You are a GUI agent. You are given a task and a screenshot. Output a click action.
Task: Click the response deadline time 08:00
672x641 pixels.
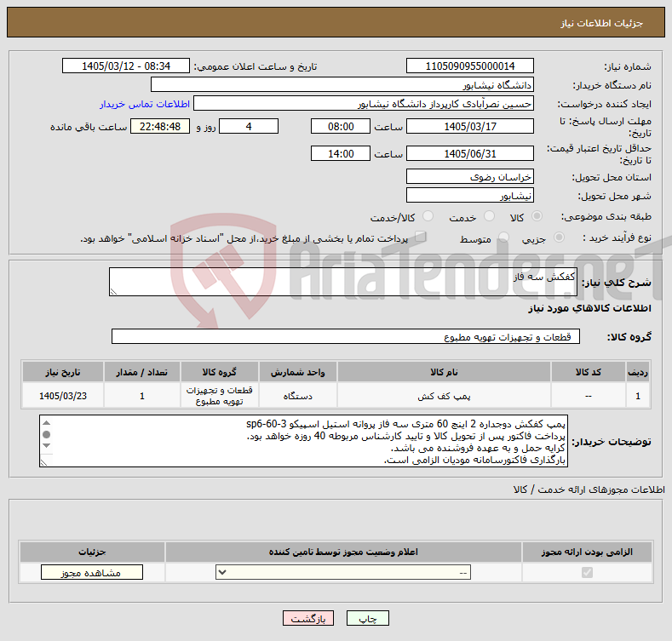pos(341,126)
